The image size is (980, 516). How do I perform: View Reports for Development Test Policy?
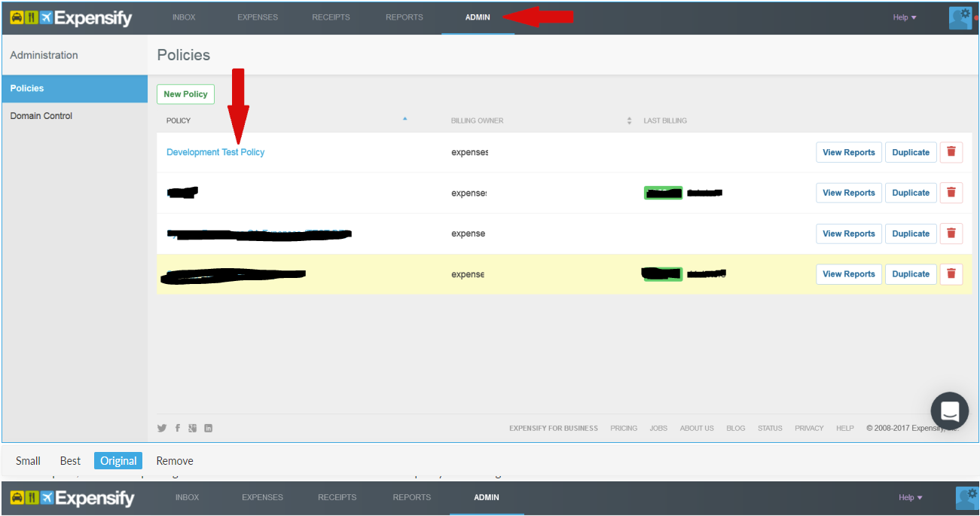(x=849, y=152)
